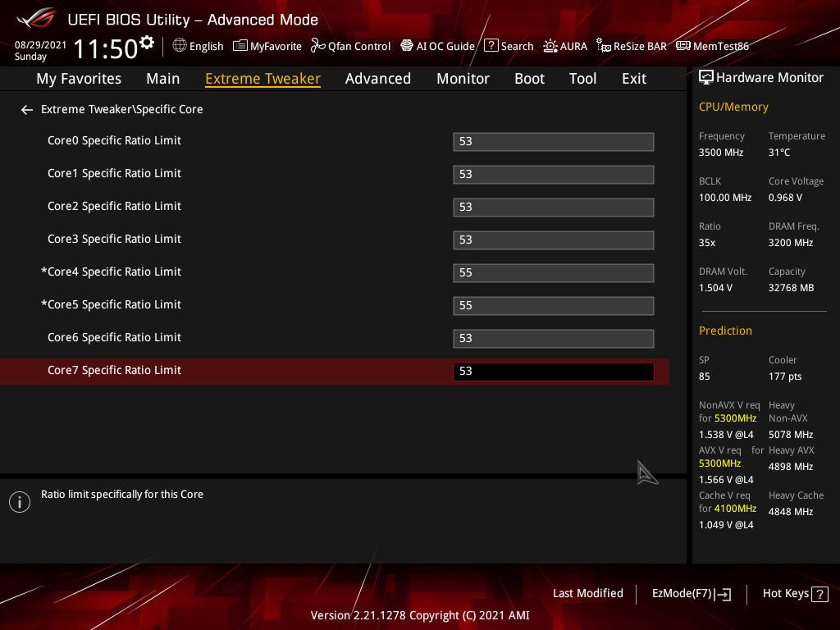Viewport: 840px width, 630px height.
Task: Click 31°C temperature value
Action: (779, 153)
